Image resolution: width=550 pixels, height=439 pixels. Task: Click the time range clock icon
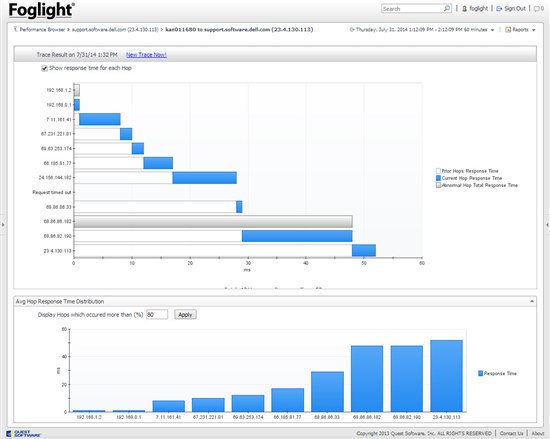click(352, 30)
